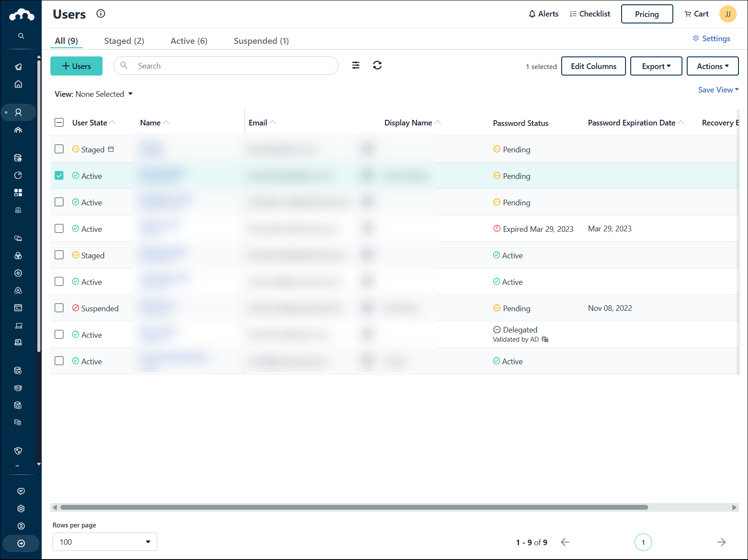Open the filter settings icon beside the search bar
The height and width of the screenshot is (560, 748).
coord(355,65)
